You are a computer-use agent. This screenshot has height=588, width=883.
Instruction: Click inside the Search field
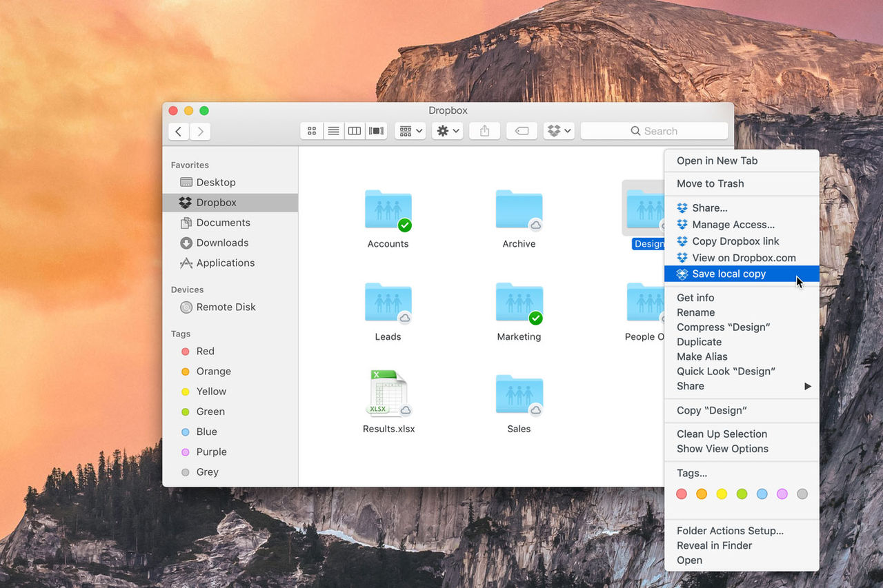(x=654, y=130)
